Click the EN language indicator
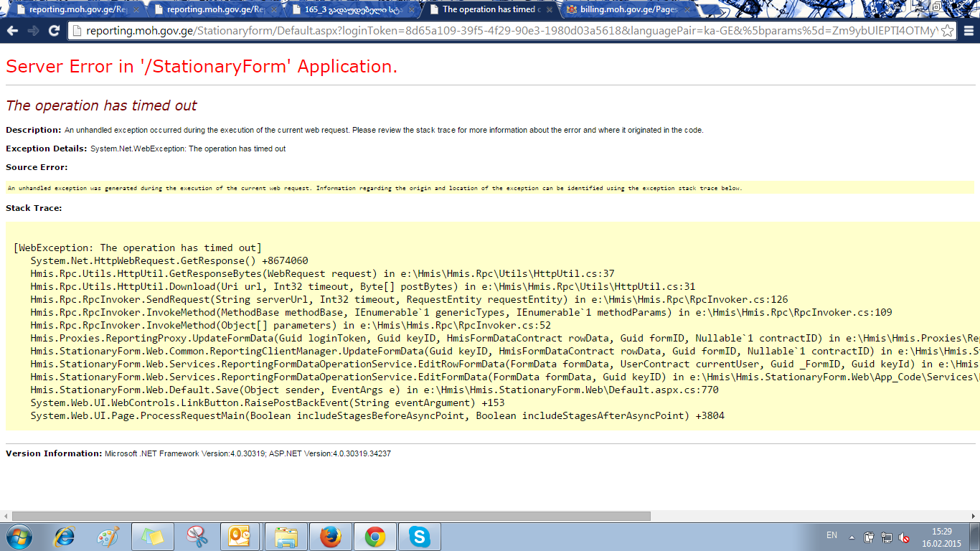Image resolution: width=980 pixels, height=551 pixels. tap(831, 535)
